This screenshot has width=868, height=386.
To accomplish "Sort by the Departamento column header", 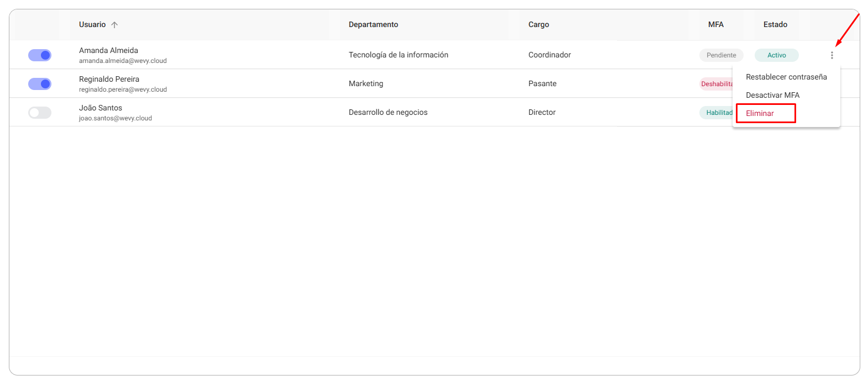I will 373,25.
